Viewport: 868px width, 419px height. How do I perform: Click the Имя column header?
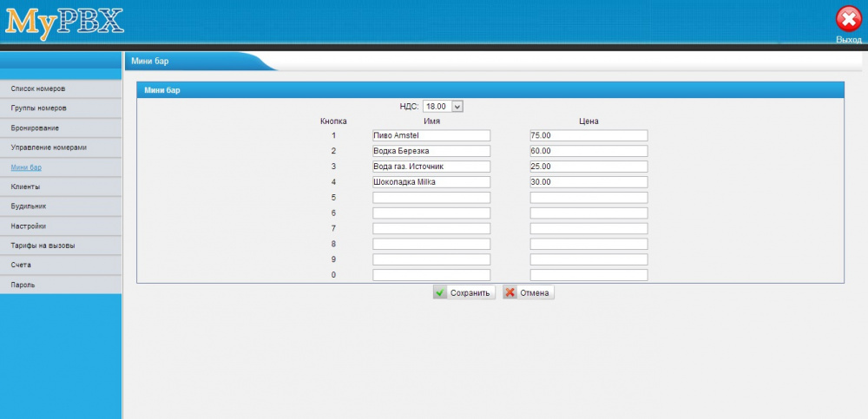tap(431, 121)
